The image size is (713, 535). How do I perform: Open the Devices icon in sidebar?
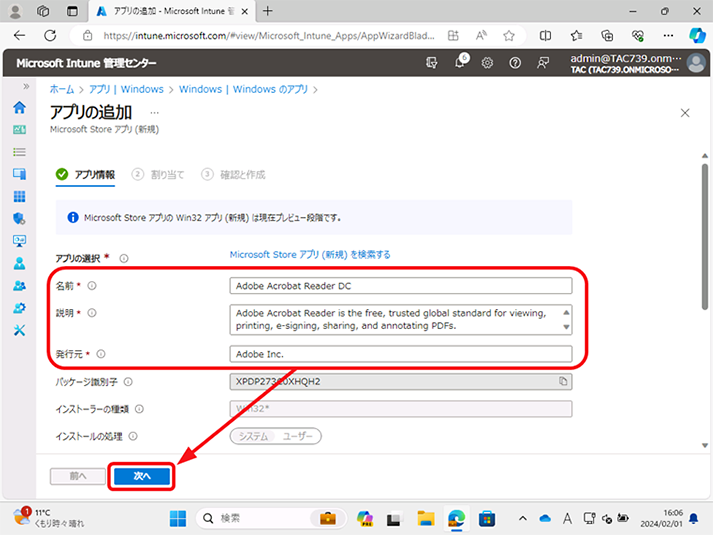(19, 174)
